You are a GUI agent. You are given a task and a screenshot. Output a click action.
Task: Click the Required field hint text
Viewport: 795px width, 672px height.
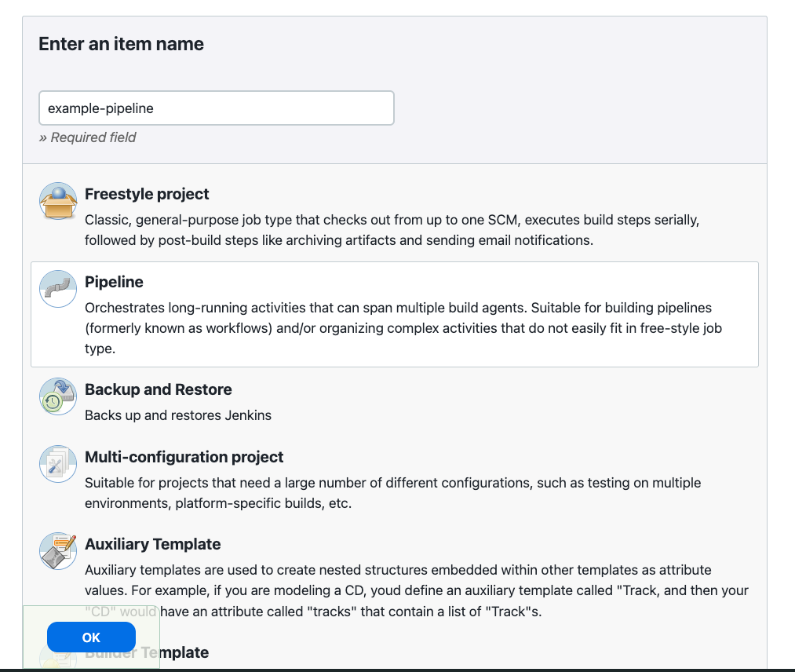[x=88, y=137]
